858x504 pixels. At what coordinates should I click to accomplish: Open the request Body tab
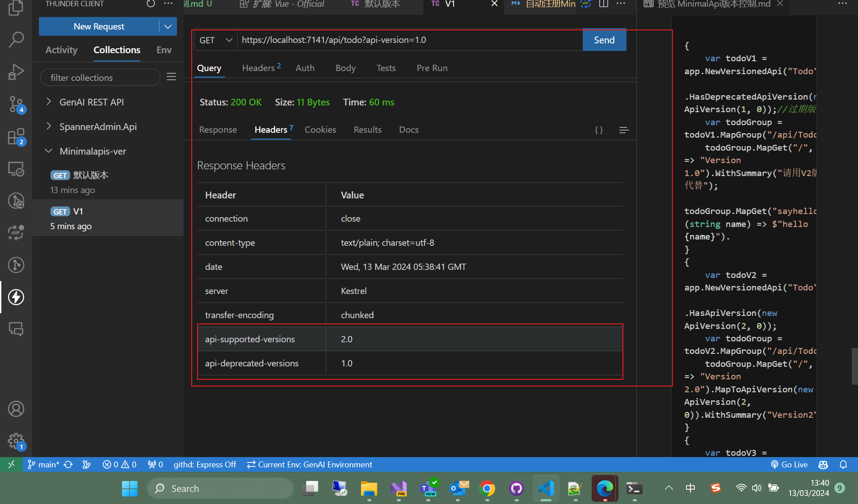click(345, 68)
